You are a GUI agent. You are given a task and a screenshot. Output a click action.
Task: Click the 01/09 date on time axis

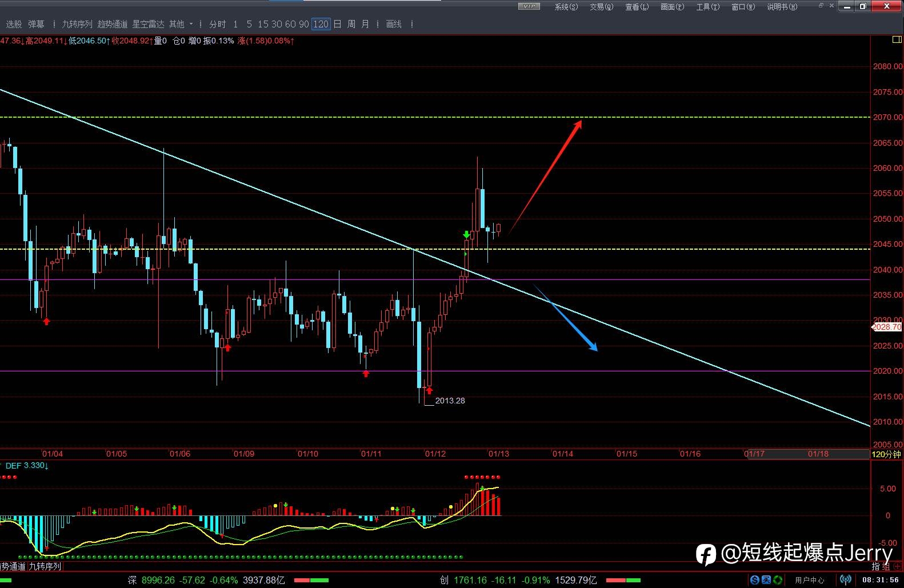click(x=244, y=454)
